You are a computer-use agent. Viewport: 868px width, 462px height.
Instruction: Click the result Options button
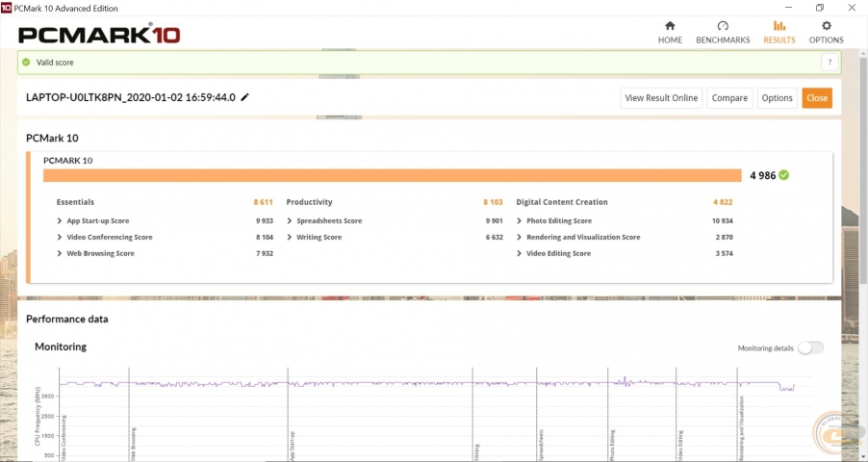(x=778, y=98)
